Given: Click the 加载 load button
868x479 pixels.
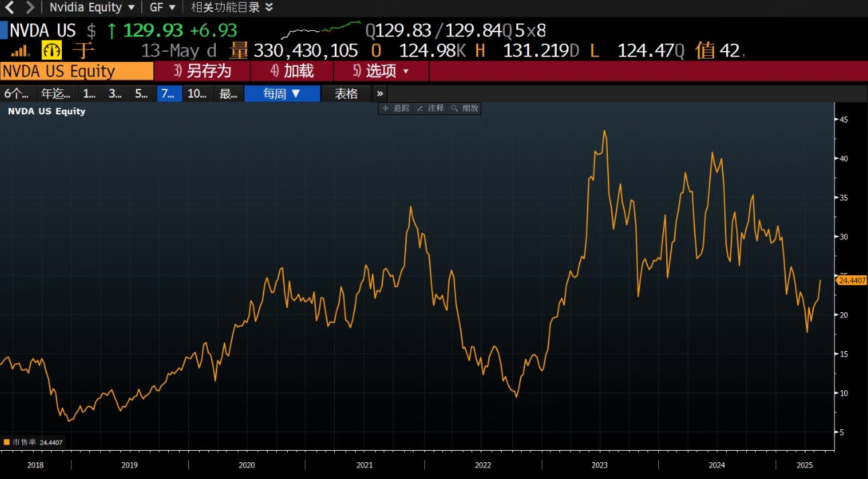Looking at the screenshot, I should [x=292, y=71].
